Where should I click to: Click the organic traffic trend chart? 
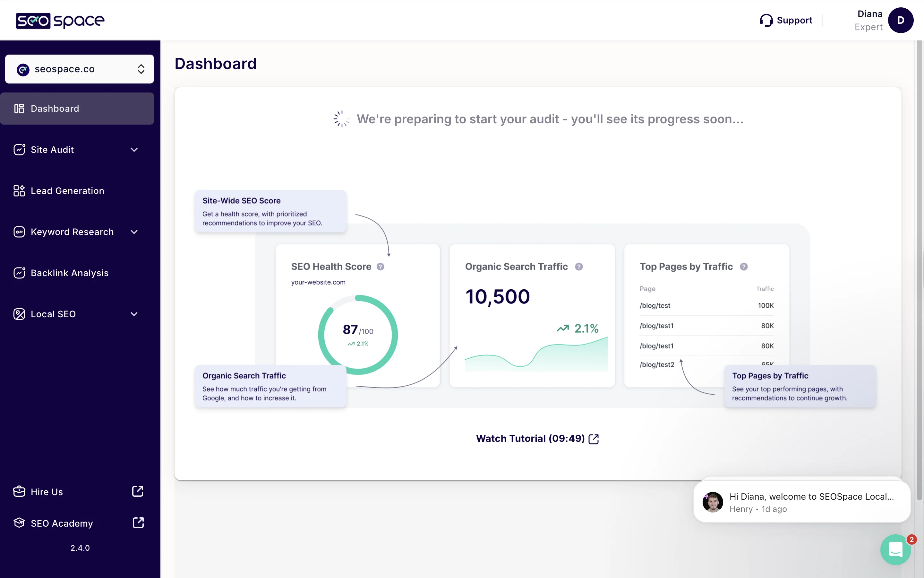[536, 354]
